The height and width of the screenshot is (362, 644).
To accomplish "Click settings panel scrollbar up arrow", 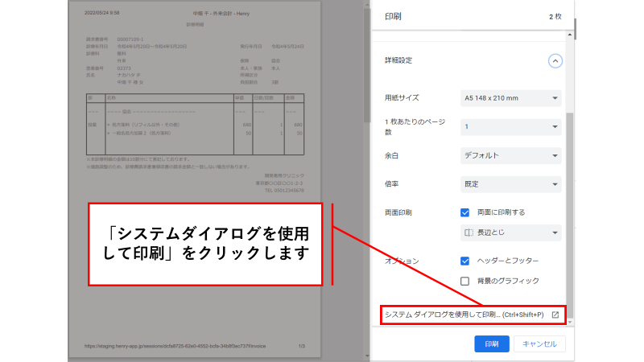I will pos(569,35).
